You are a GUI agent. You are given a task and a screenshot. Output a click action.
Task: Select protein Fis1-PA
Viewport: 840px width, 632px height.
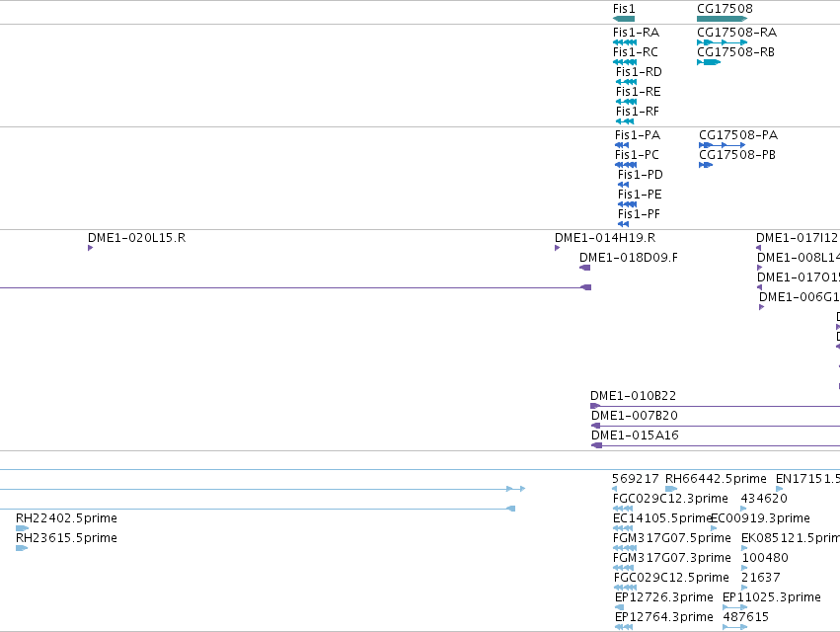(x=638, y=135)
